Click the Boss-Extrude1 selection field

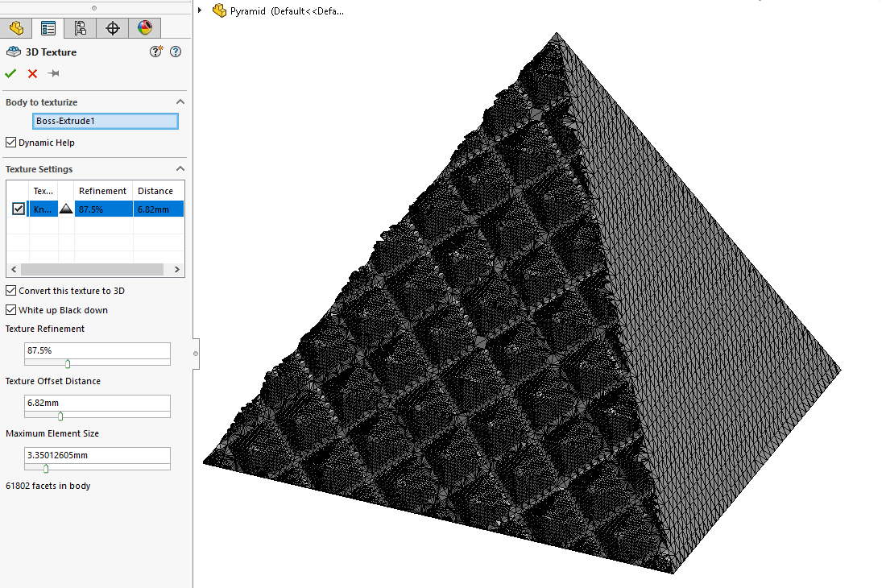coord(106,120)
